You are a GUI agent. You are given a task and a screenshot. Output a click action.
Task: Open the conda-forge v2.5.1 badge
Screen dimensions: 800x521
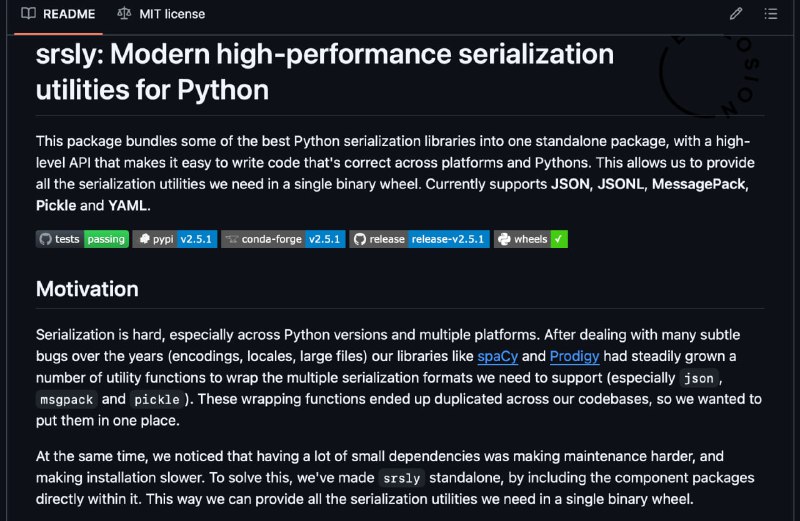pyautogui.click(x=283, y=239)
